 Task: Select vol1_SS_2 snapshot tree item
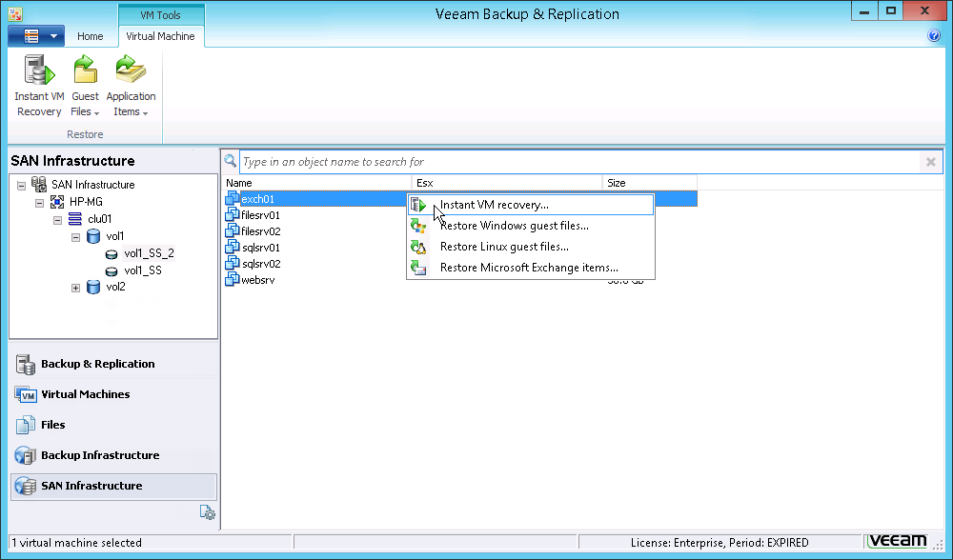click(x=149, y=253)
